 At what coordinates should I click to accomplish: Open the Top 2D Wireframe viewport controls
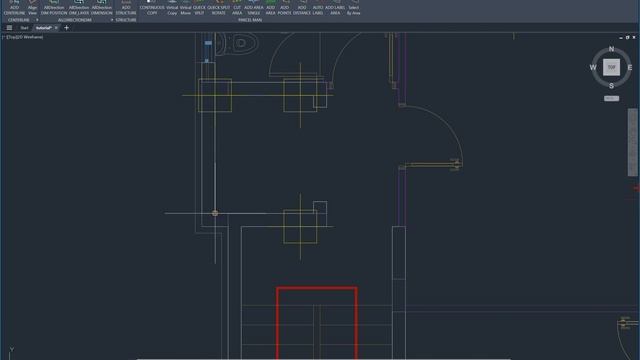pyautogui.click(x=24, y=37)
